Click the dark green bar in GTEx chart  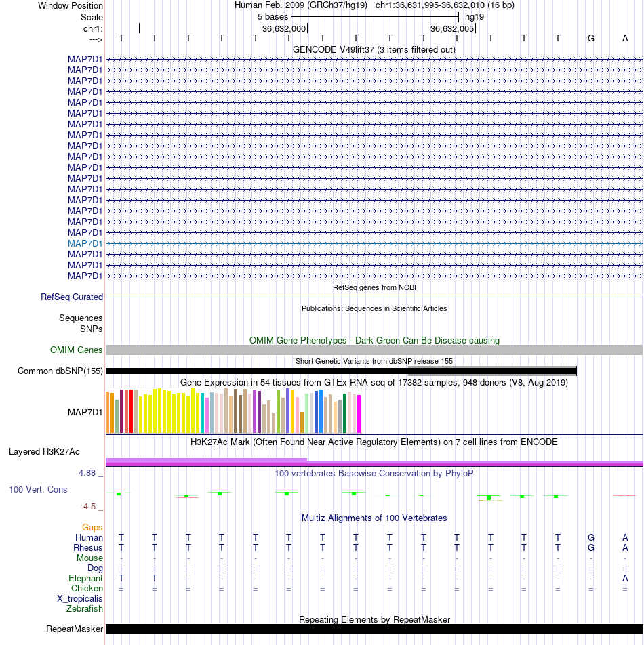(x=345, y=413)
